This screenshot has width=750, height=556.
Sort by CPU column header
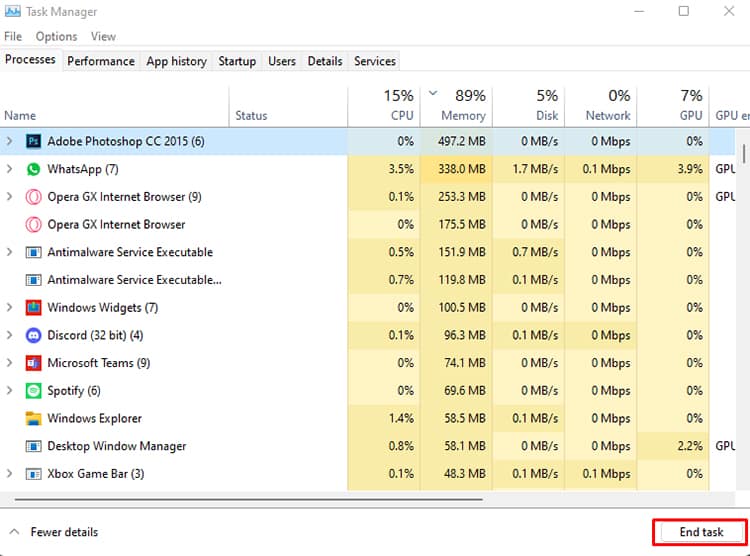pyautogui.click(x=384, y=106)
